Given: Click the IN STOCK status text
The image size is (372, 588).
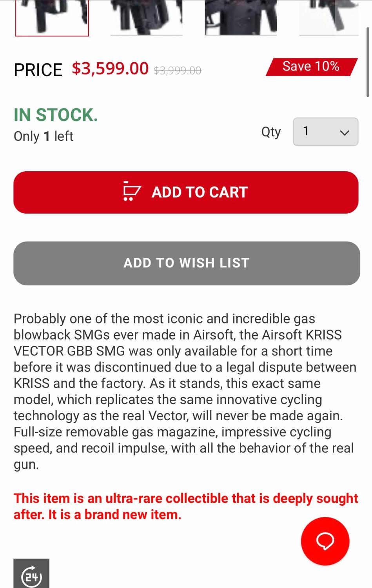Looking at the screenshot, I should pyautogui.click(x=56, y=115).
